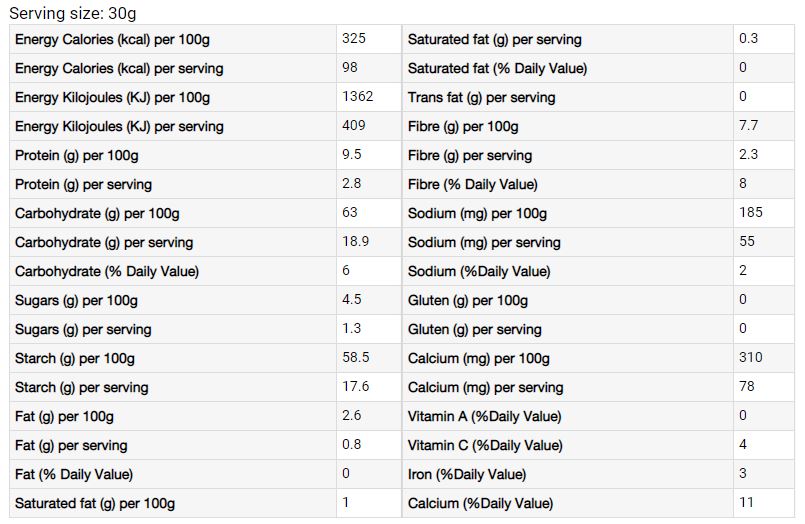Click the 18.9 carbohydrate value cell
The width and height of the screenshot is (805, 524).
(356, 242)
